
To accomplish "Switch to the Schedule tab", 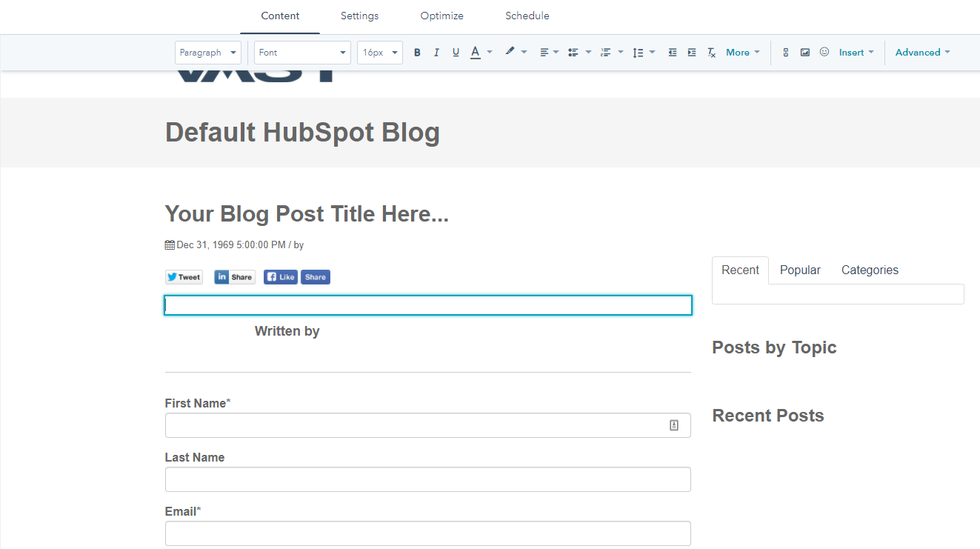I will [x=527, y=16].
